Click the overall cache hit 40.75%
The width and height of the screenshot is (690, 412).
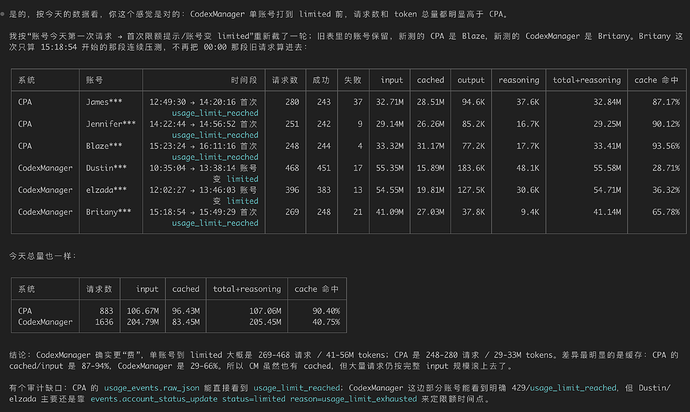pos(326,322)
